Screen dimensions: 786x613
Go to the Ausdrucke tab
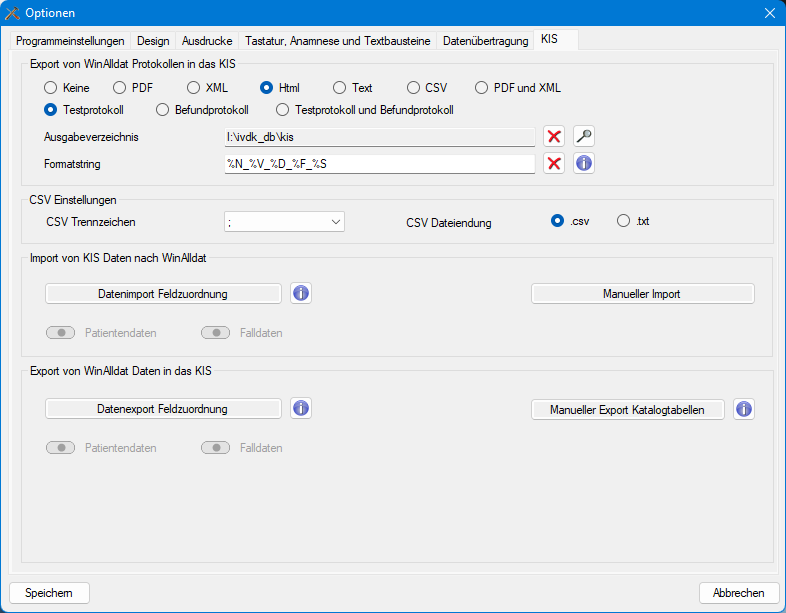(207, 41)
